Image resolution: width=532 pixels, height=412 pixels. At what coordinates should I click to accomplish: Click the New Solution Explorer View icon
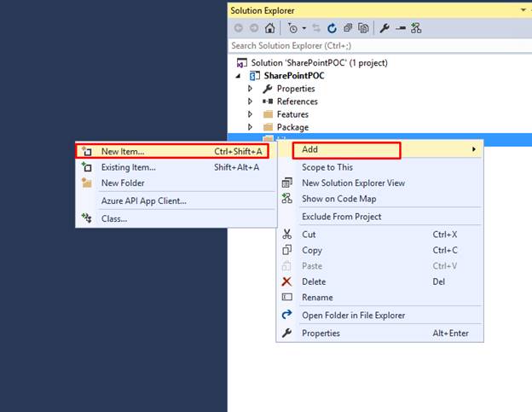click(287, 183)
